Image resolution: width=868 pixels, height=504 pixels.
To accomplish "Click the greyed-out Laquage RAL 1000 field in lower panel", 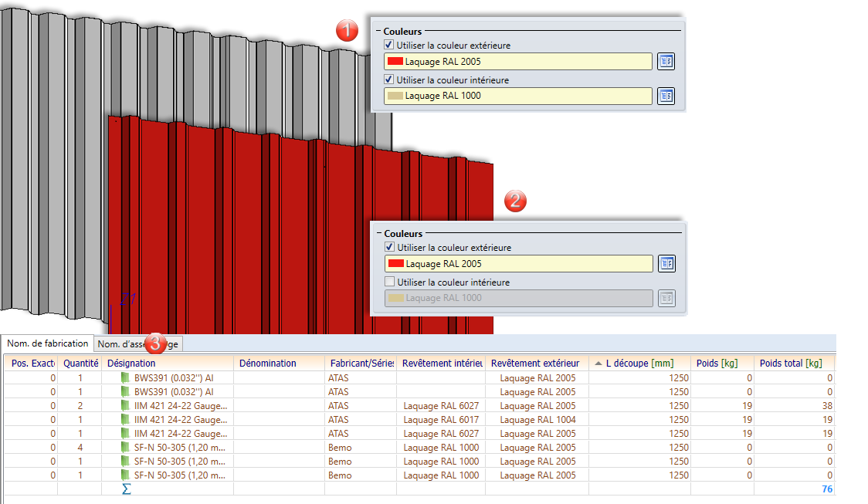I will click(519, 298).
